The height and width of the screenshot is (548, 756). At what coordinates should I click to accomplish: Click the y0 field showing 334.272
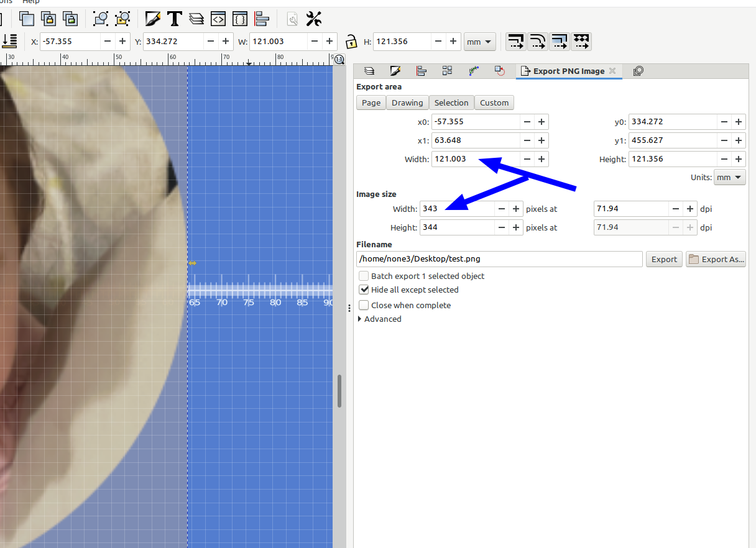pyautogui.click(x=672, y=122)
